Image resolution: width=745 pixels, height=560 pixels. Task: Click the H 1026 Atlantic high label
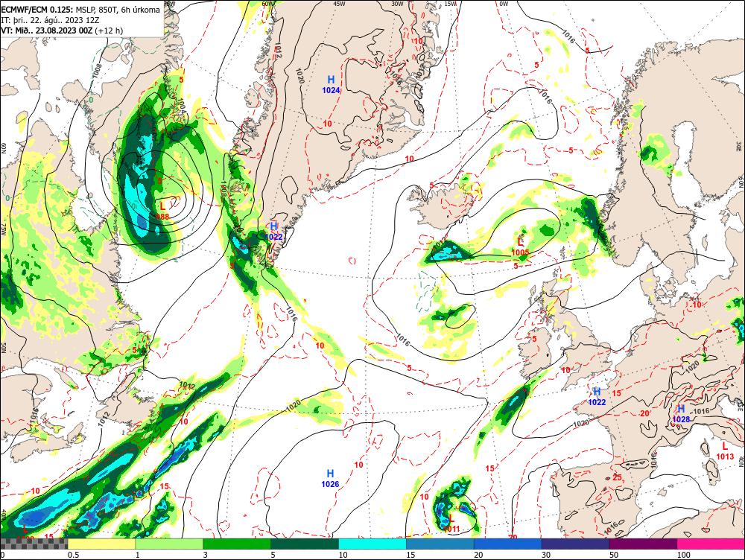(330, 478)
